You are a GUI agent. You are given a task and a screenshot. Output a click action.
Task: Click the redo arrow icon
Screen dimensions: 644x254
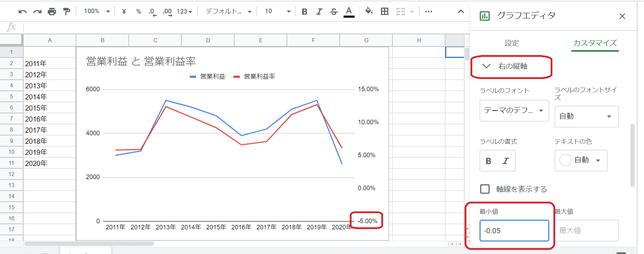(x=37, y=11)
